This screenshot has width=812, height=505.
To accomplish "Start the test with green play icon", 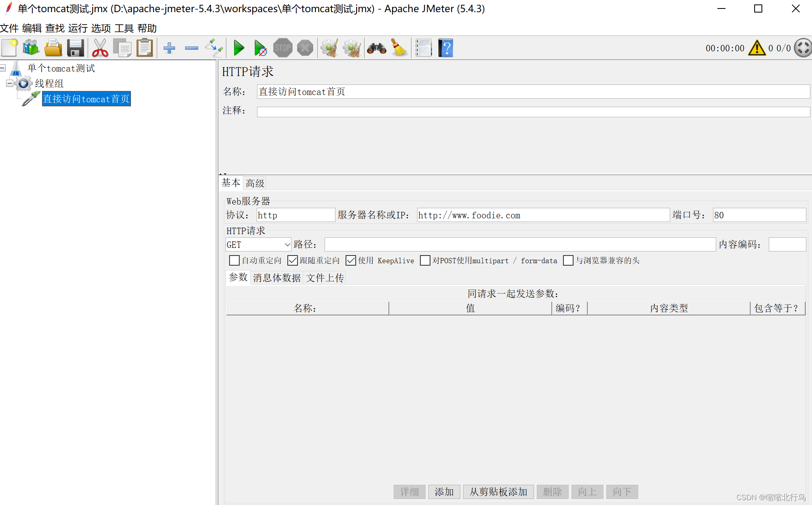I will click(239, 48).
